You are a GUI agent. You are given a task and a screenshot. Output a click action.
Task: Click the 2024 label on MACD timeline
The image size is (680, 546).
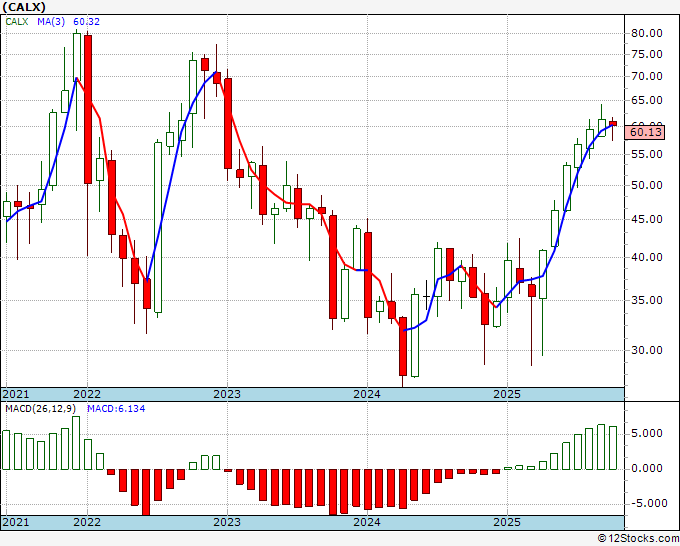pyautogui.click(x=367, y=522)
